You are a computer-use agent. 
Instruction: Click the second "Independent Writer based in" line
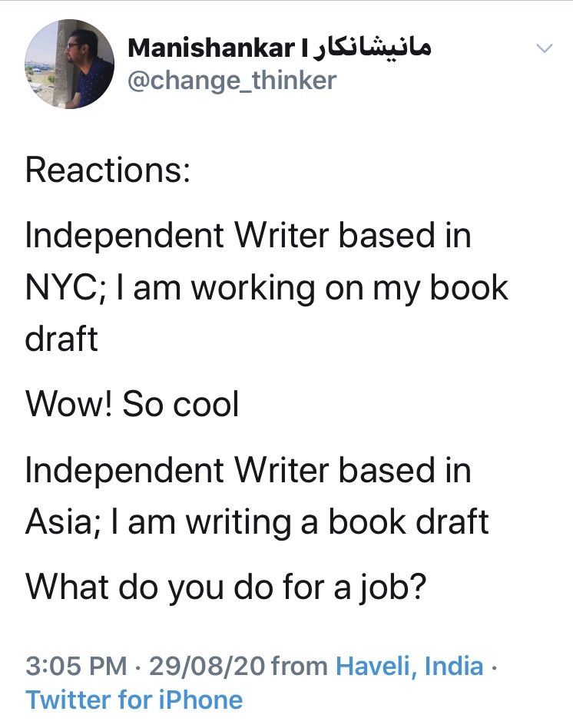[x=247, y=471]
